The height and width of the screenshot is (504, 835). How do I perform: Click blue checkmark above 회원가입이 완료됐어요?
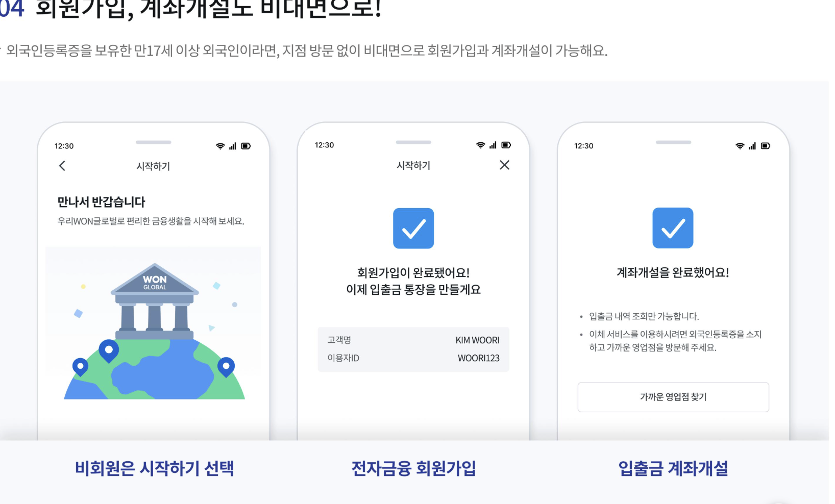coord(413,228)
